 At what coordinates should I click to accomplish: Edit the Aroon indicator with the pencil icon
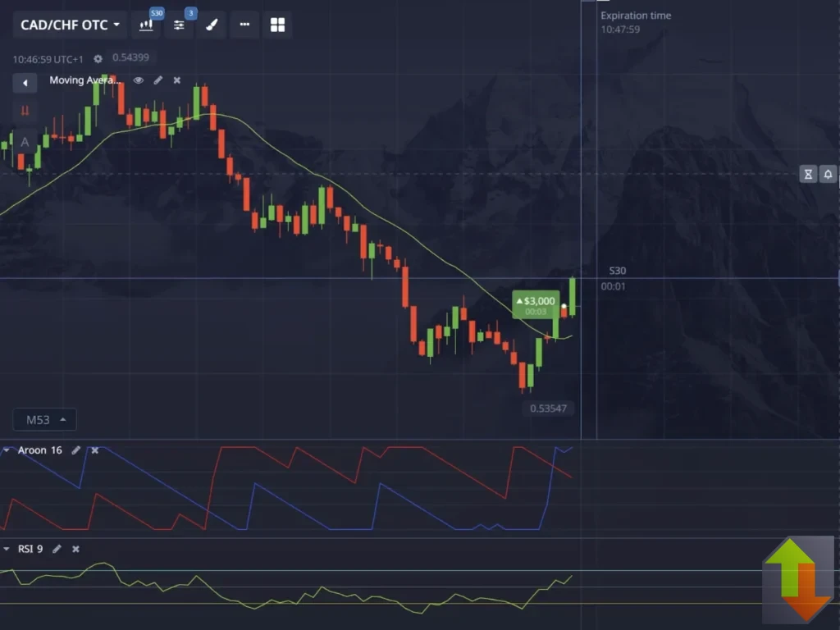point(76,450)
